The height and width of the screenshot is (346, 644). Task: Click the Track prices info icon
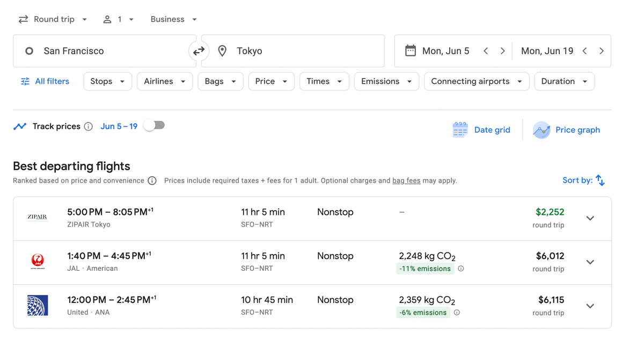[x=88, y=126]
